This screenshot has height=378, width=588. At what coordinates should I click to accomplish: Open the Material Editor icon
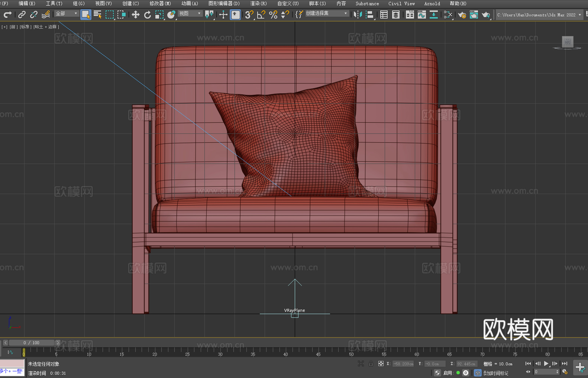pyautogui.click(x=448, y=14)
